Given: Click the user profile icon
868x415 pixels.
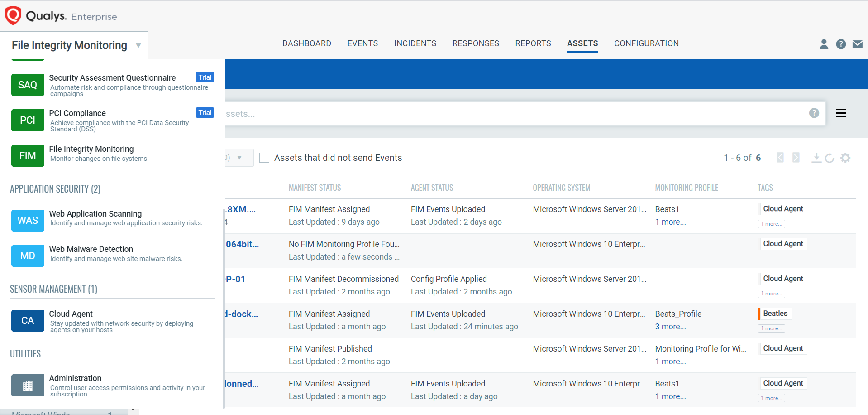Looking at the screenshot, I should coord(824,44).
